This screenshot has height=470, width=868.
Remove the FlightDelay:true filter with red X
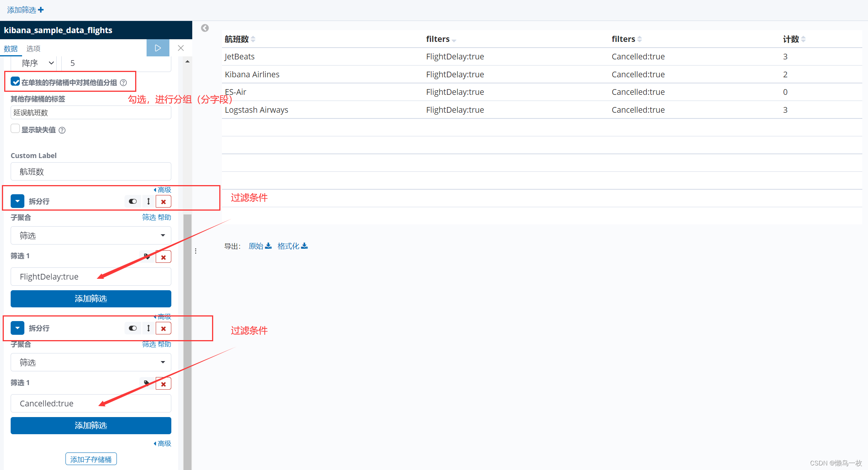pyautogui.click(x=163, y=257)
